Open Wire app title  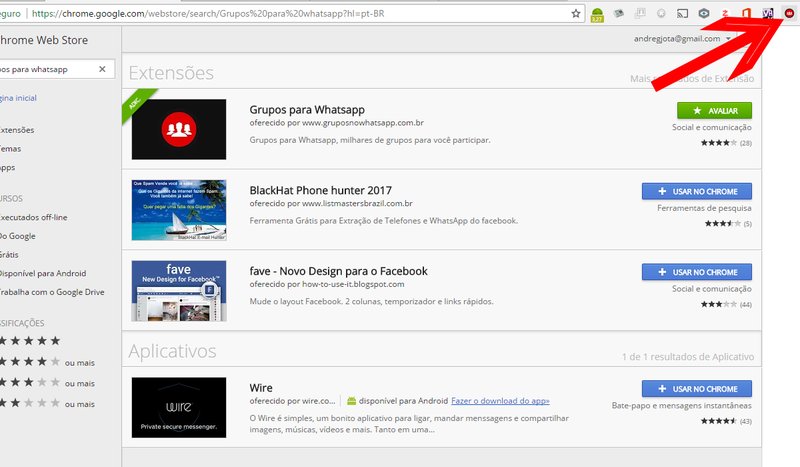point(261,388)
